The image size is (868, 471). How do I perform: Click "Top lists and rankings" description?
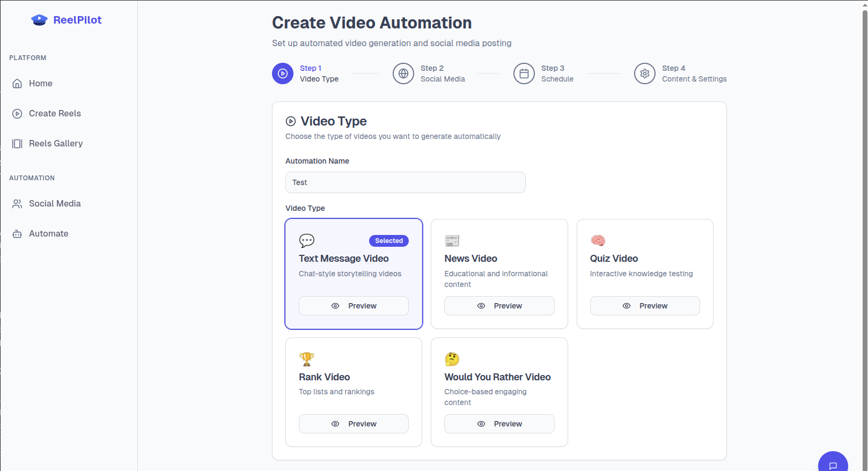point(336,392)
